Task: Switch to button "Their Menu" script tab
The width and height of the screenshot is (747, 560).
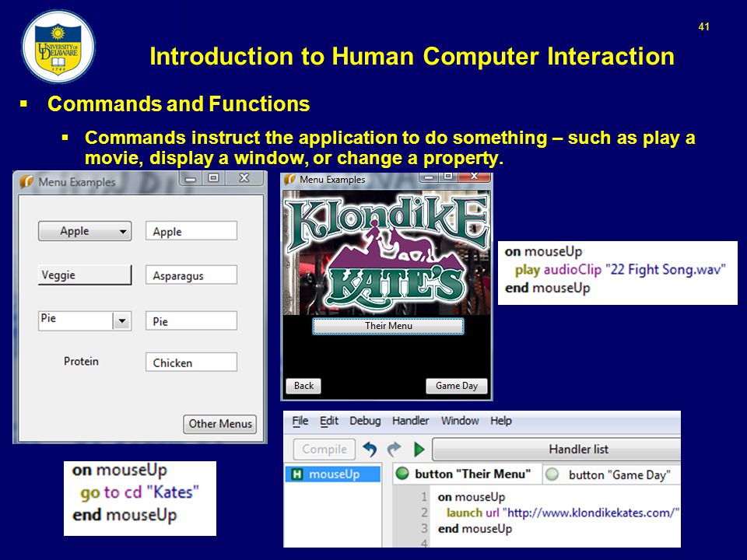Action: pos(467,474)
